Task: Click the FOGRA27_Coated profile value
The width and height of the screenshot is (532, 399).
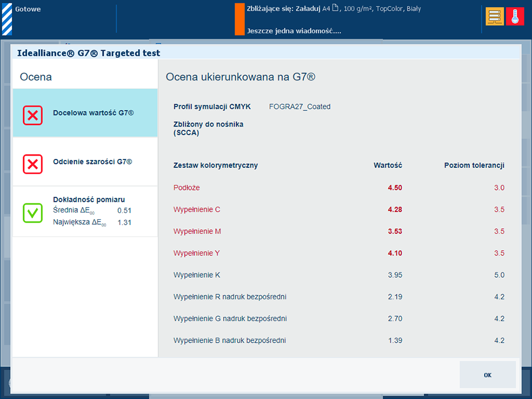Action: tap(300, 107)
